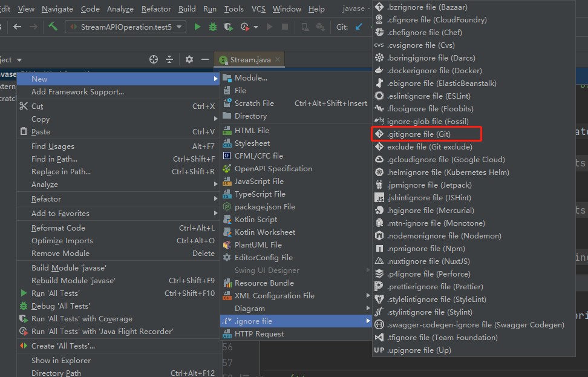The height and width of the screenshot is (377, 588).
Task: Open the Navigate menu
Action: [x=59, y=8]
